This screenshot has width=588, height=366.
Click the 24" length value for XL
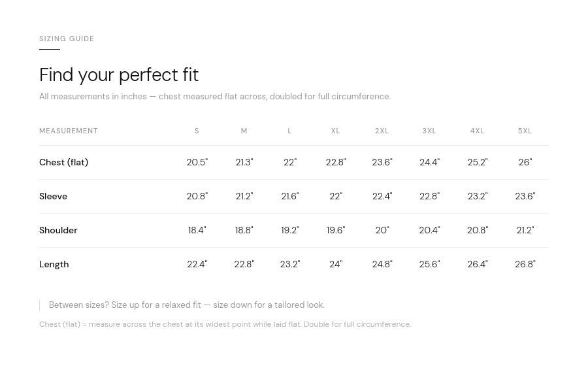point(336,264)
